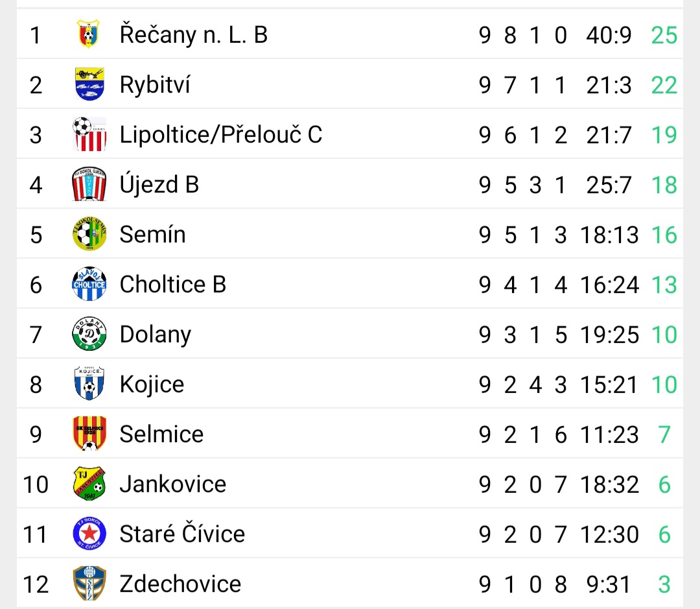The height and width of the screenshot is (609, 700).
Task: Click the Lipoltice/Přelouč C crest icon
Action: [89, 134]
